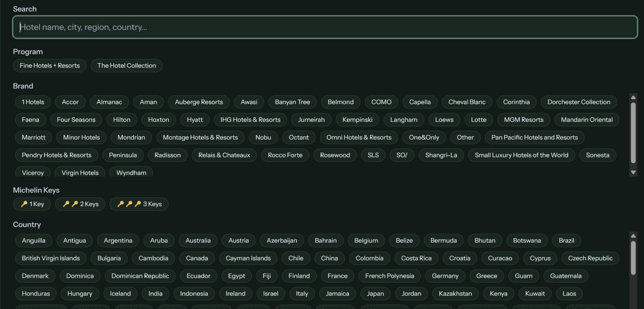Click the COMO brand filter
This screenshot has width=644, height=309.
(381, 102)
